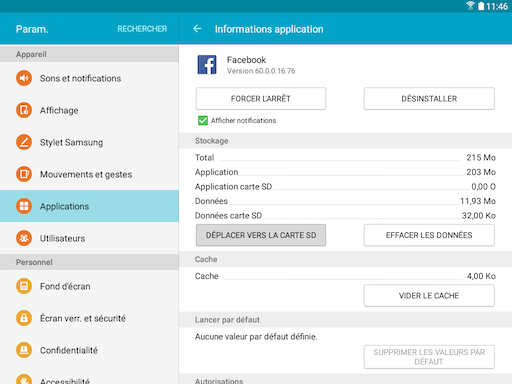Tap RECHERCHER to search settings
The height and width of the screenshot is (384, 512).
[142, 29]
